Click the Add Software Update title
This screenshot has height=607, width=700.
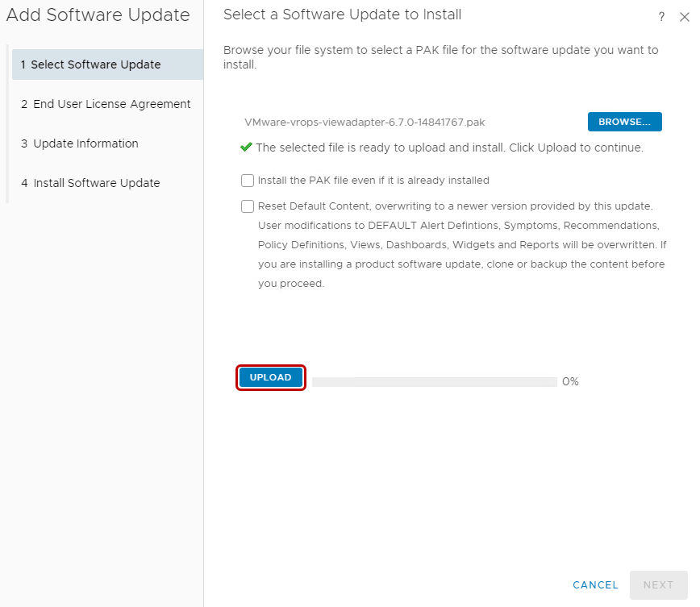tap(98, 15)
